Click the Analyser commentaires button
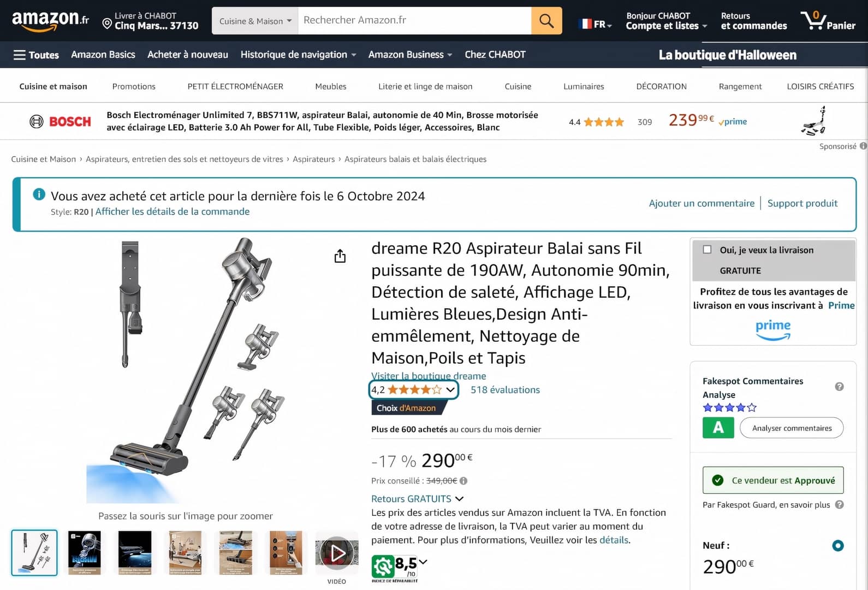 792,428
